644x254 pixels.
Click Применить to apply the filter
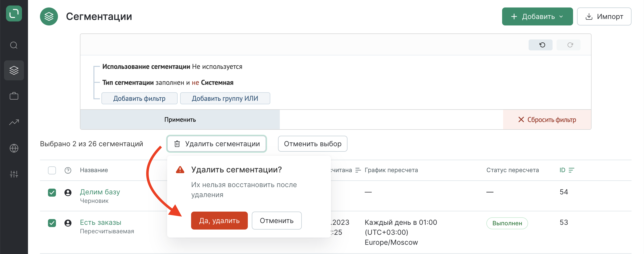180,120
